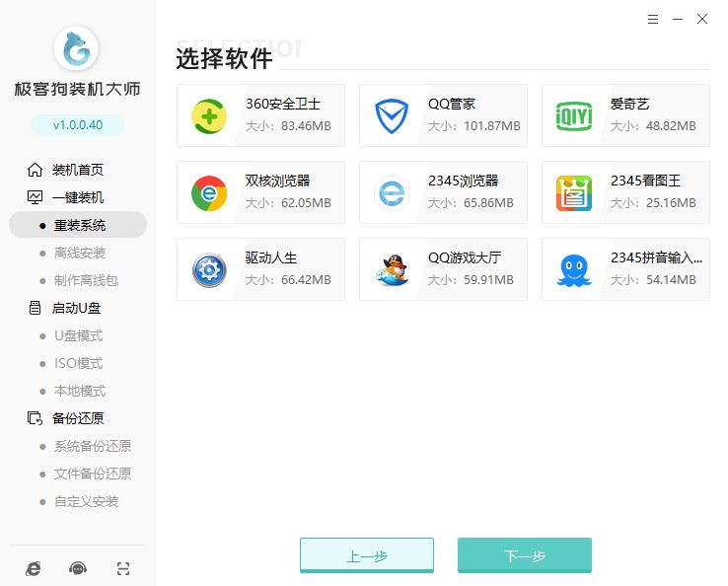Select 重装系统 in the sidebar
Viewport: 728px width, 586px height.
(x=78, y=225)
